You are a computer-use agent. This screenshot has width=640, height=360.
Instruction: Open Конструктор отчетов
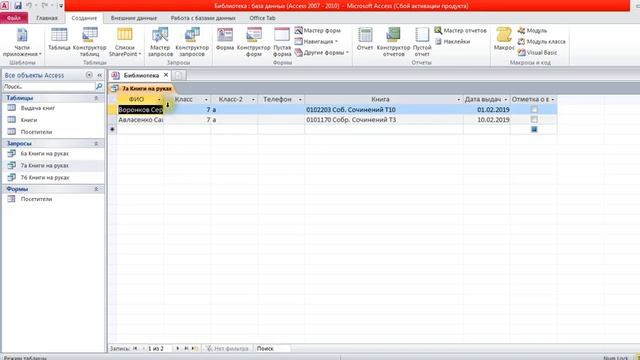click(393, 42)
